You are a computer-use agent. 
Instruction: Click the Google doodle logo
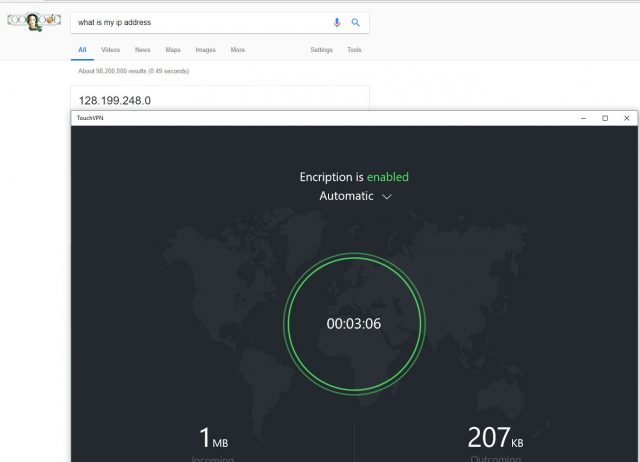coord(34,21)
